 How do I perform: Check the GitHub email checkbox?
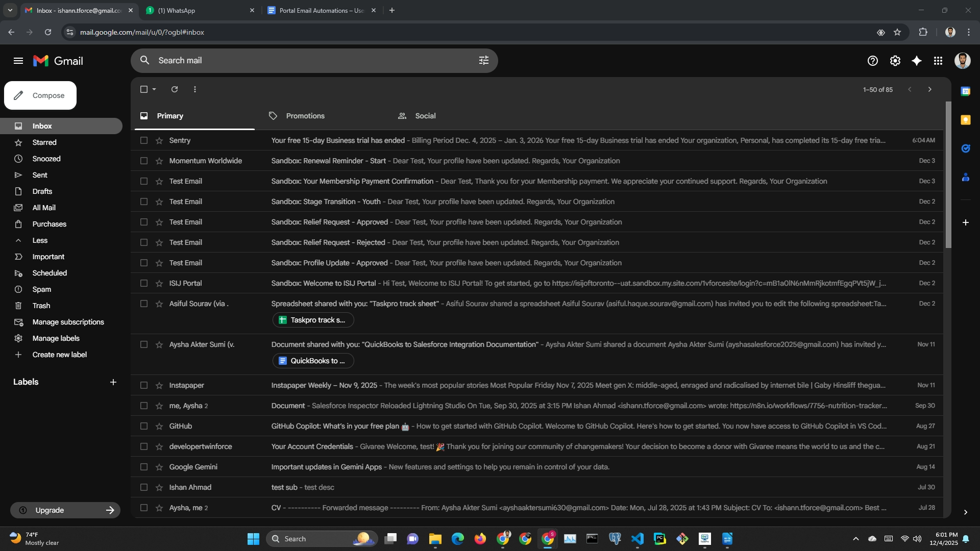(x=144, y=426)
